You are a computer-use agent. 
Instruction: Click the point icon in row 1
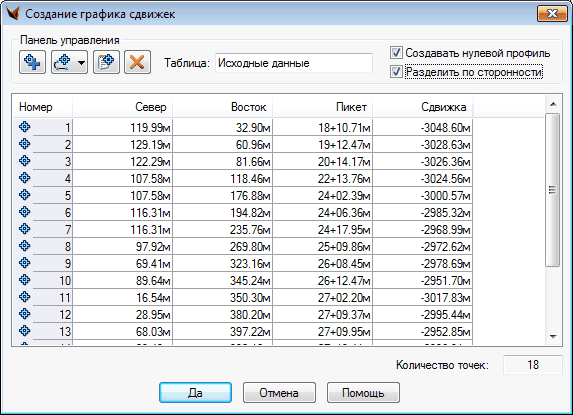tap(24, 127)
